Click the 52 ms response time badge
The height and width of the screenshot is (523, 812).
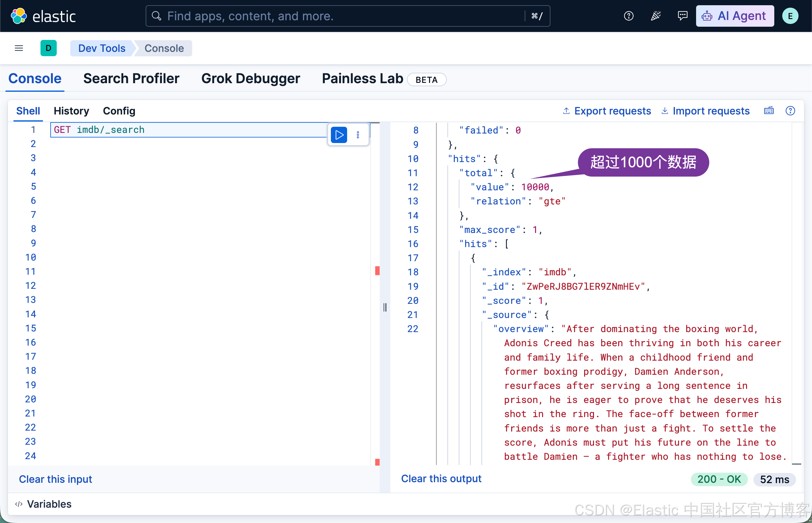pyautogui.click(x=775, y=479)
